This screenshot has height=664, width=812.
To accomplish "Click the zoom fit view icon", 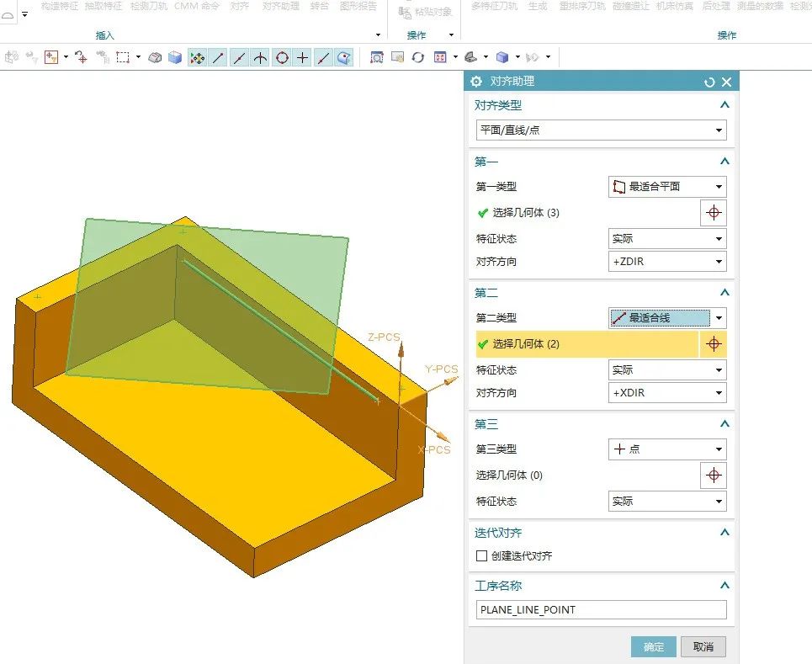I will (377, 57).
